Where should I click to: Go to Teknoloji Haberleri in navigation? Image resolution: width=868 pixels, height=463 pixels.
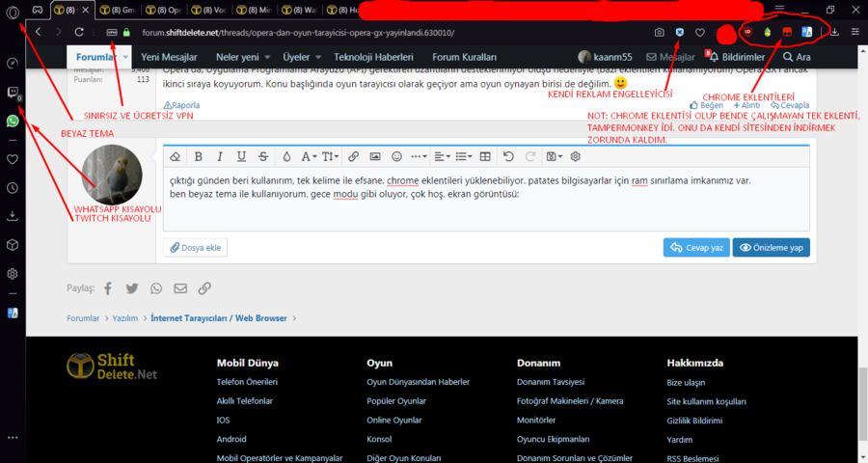click(373, 57)
